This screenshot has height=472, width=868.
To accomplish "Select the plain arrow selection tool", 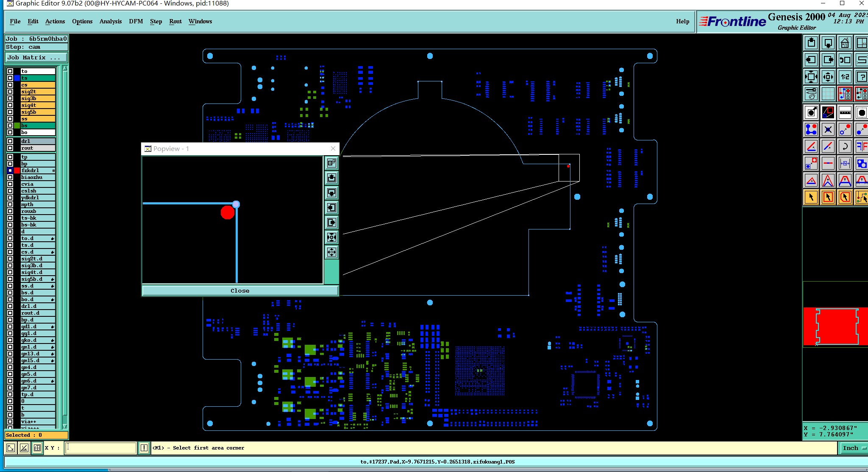I will [811, 197].
